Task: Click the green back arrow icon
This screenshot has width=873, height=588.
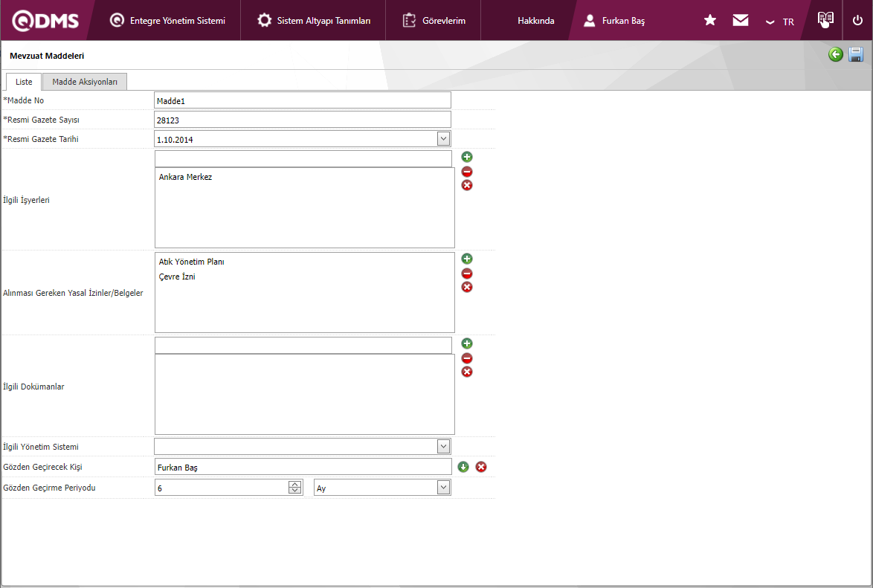Action: [x=836, y=54]
